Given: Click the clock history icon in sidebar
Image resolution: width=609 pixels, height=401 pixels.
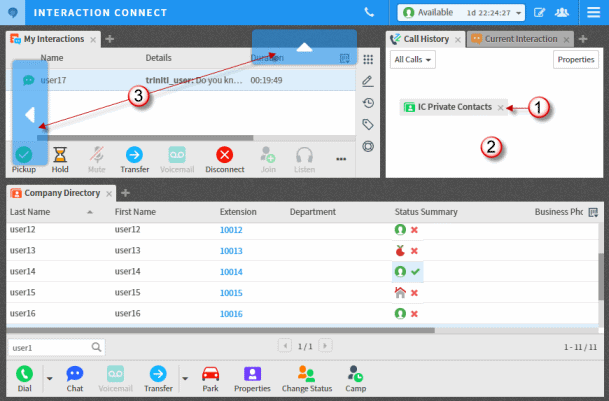Looking at the screenshot, I should [x=368, y=102].
